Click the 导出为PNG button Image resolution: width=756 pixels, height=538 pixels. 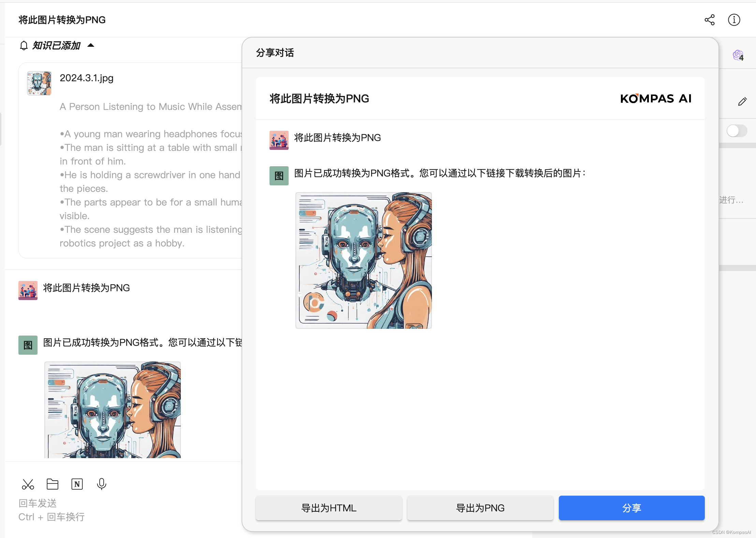(480, 508)
